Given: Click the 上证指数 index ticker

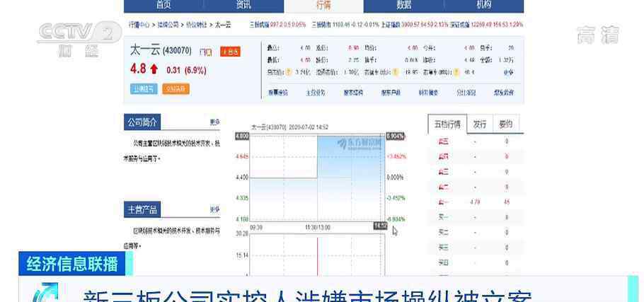Looking at the screenshot, I should pyautogui.click(x=416, y=25).
